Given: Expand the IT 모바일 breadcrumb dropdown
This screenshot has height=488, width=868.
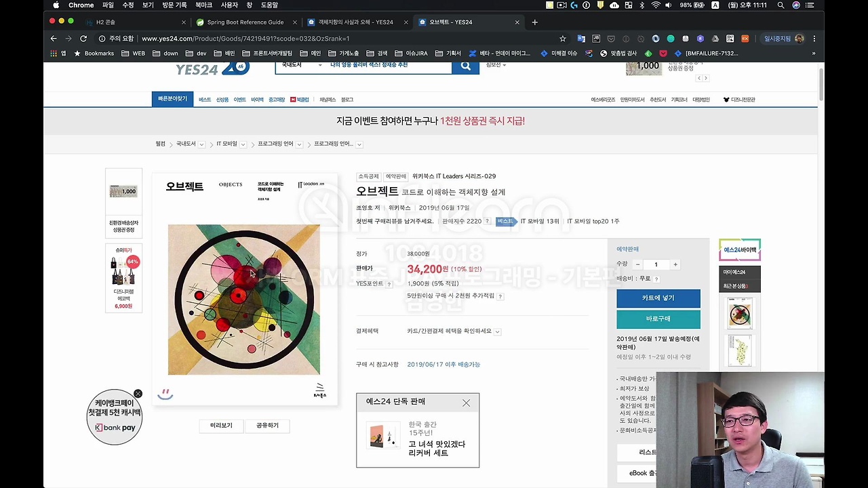Looking at the screenshot, I should point(243,144).
